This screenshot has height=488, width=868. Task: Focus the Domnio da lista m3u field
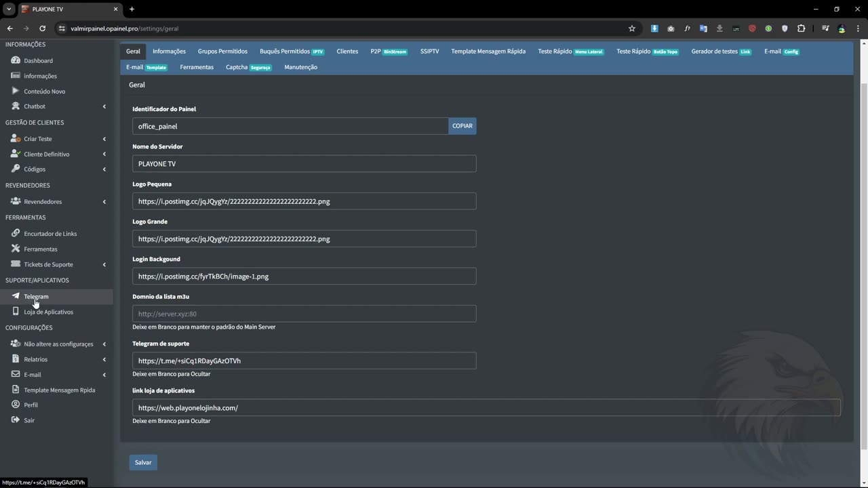[x=304, y=314]
